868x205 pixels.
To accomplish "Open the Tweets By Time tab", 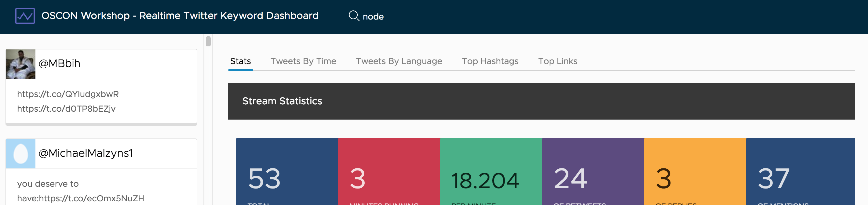I will [x=303, y=61].
